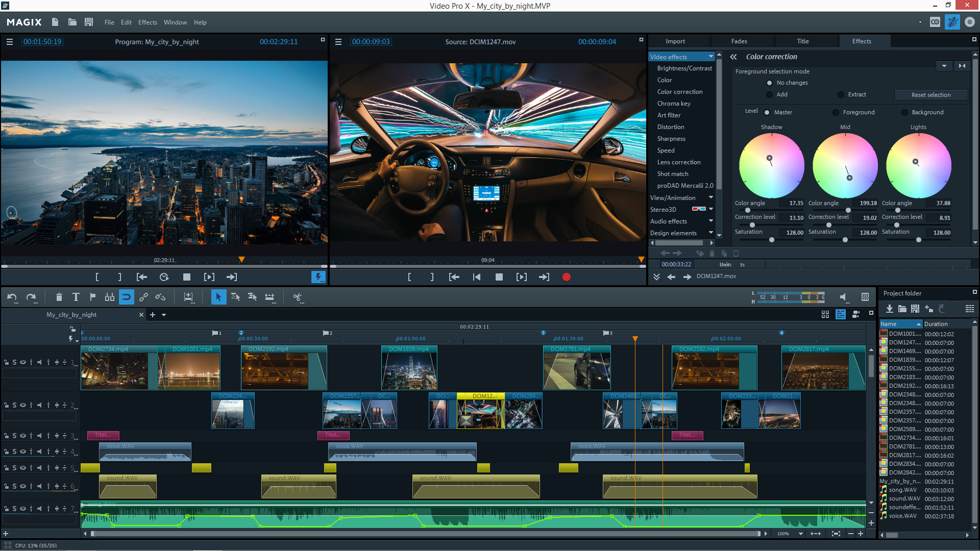Click the color correction back arrow icon

(732, 57)
